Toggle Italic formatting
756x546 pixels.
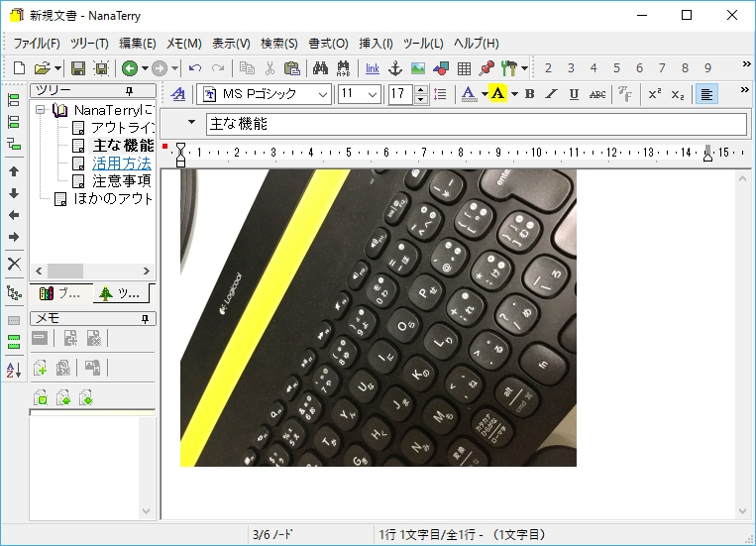click(551, 93)
